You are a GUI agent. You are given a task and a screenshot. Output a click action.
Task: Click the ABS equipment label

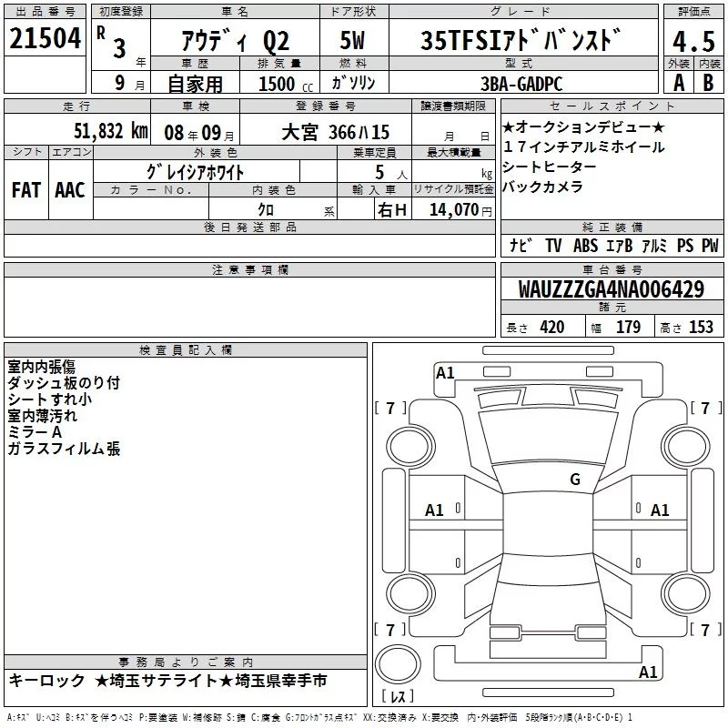pos(585,245)
